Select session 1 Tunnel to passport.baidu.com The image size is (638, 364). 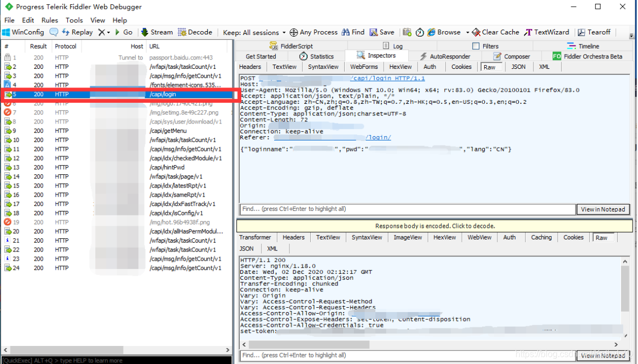pyautogui.click(x=117, y=58)
